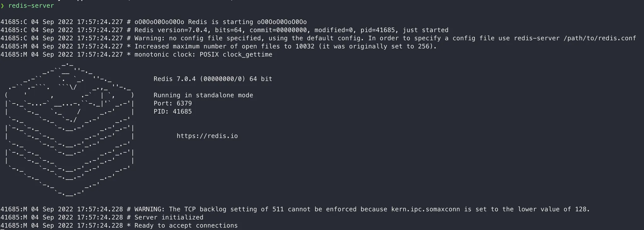Open the https://redis.io link
The height and width of the screenshot is (230, 644).
207,136
